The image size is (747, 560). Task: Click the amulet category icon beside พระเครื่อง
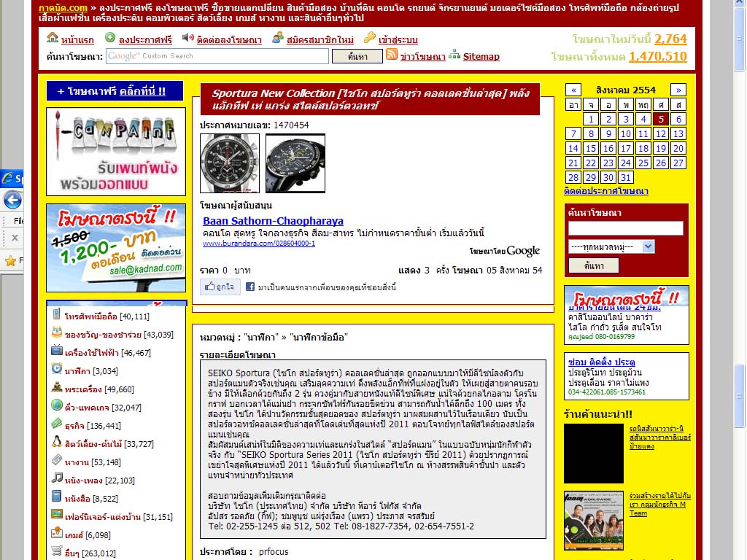pyautogui.click(x=57, y=386)
